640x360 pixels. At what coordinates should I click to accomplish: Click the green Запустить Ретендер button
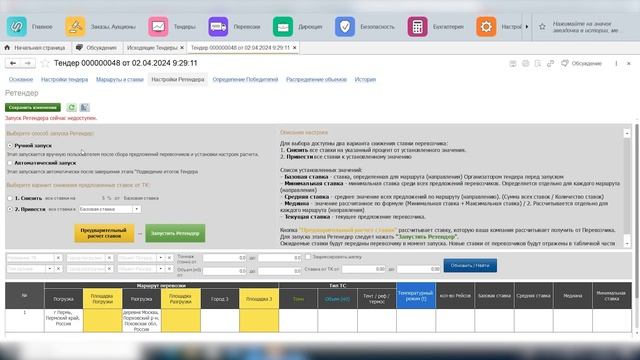[175, 233]
